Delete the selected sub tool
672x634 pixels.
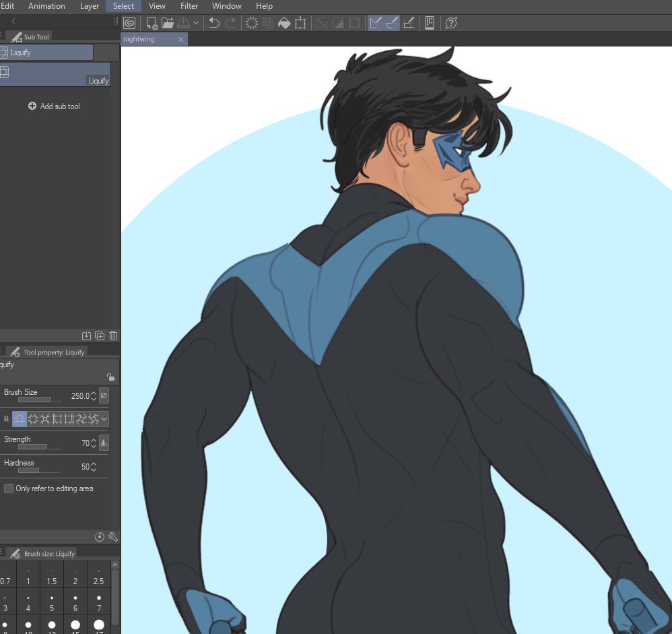(x=113, y=336)
